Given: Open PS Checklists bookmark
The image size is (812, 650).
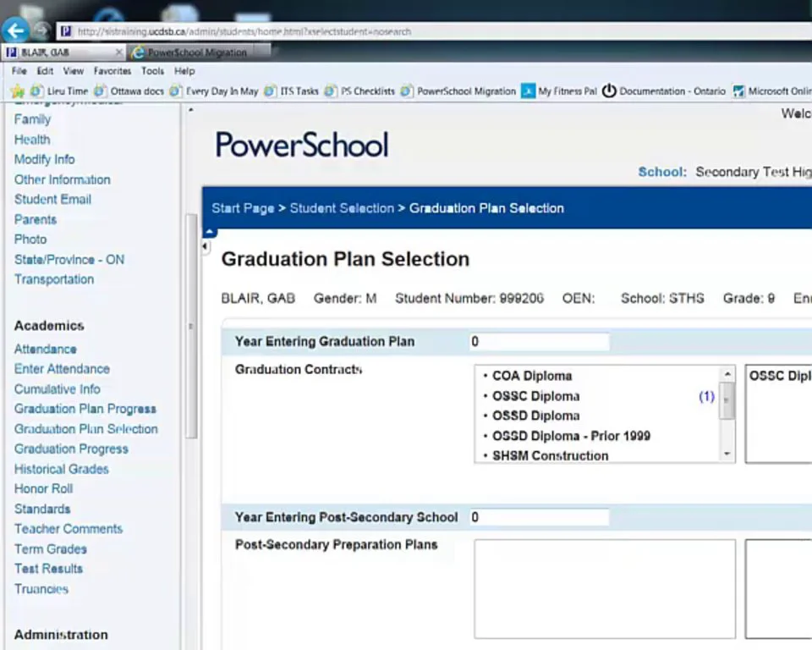Looking at the screenshot, I should coord(359,91).
